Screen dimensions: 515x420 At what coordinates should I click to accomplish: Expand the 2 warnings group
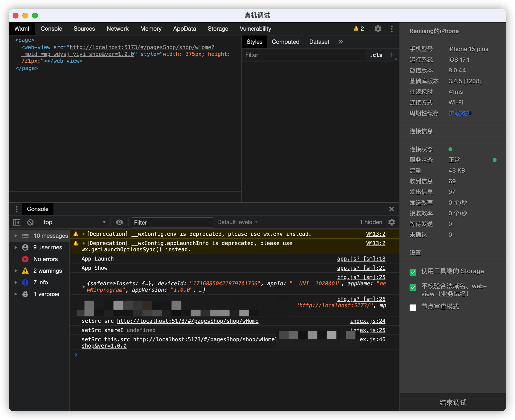tap(16, 271)
